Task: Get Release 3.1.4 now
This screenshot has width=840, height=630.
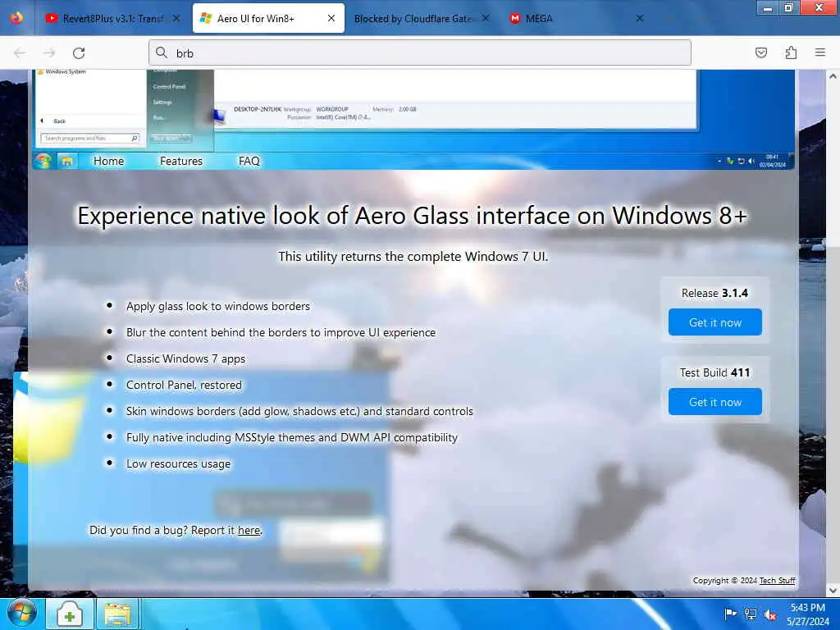Action: 714,322
